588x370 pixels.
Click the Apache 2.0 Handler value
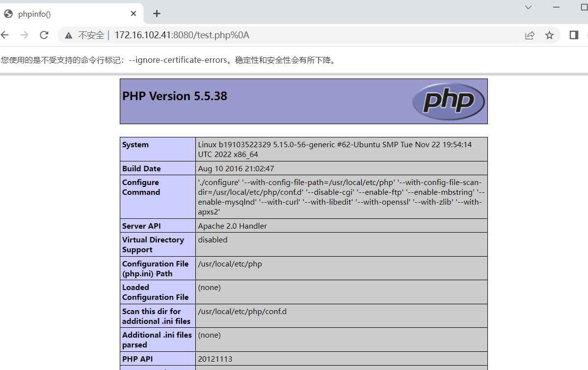pyautogui.click(x=233, y=226)
